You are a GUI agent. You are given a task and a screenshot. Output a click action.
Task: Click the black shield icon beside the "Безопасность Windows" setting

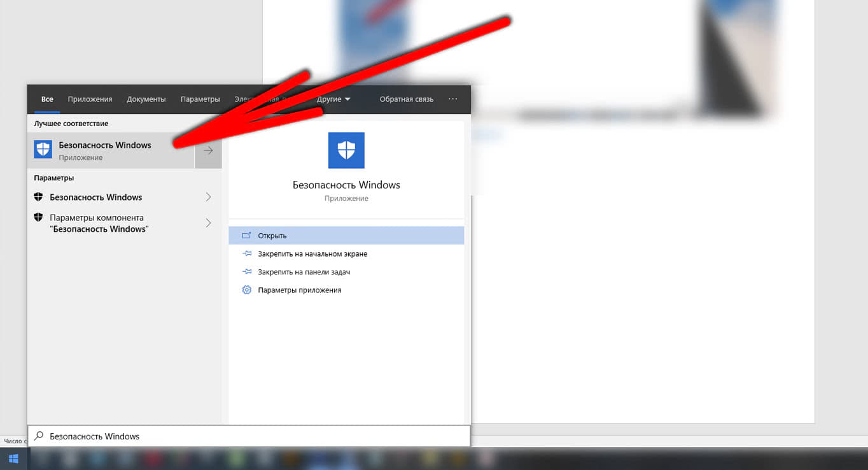coord(38,197)
